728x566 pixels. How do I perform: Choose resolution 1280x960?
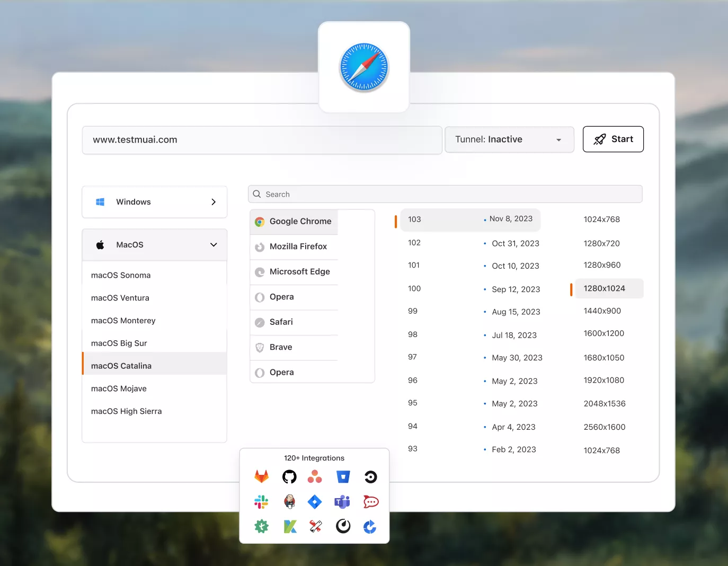(602, 265)
